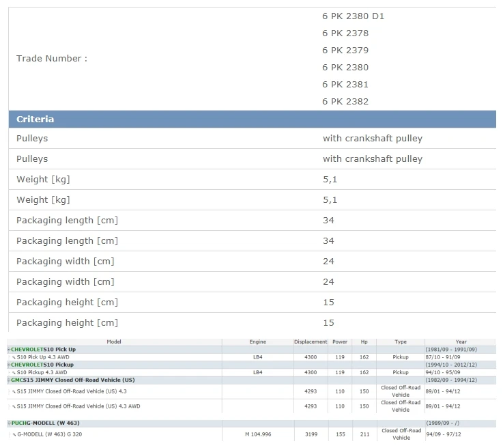Click engine code M 104.996

[x=258, y=434]
